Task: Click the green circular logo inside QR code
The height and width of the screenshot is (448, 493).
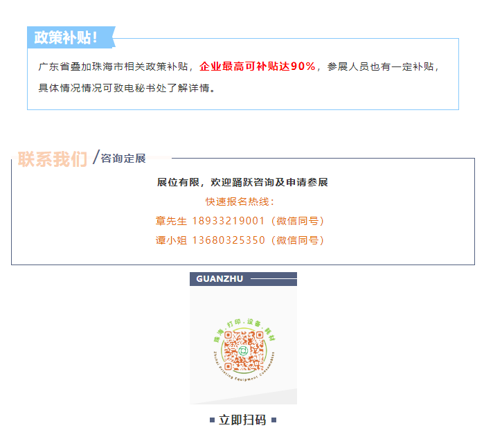Action: pos(243,350)
